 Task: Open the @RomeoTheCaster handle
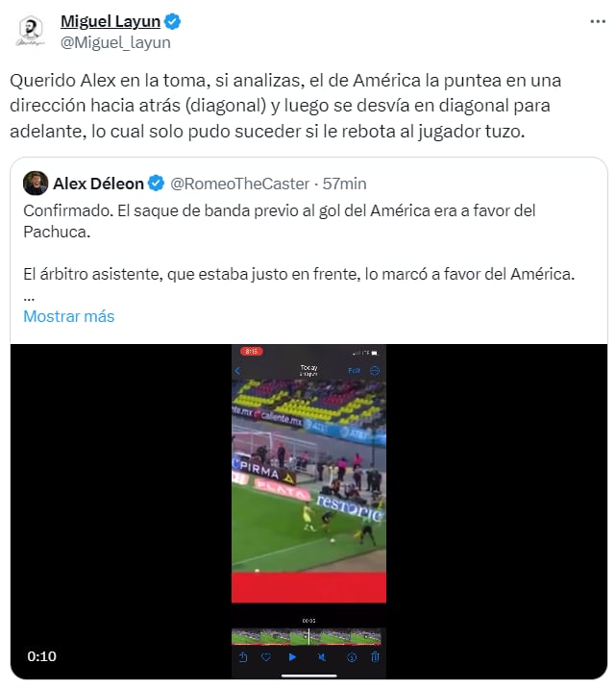(x=240, y=184)
